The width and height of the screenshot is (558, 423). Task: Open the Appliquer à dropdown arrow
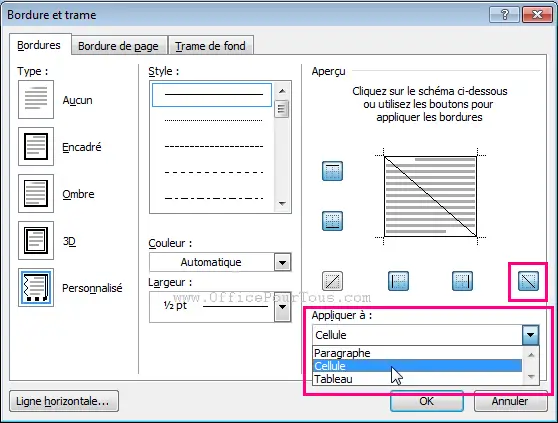[x=530, y=335]
